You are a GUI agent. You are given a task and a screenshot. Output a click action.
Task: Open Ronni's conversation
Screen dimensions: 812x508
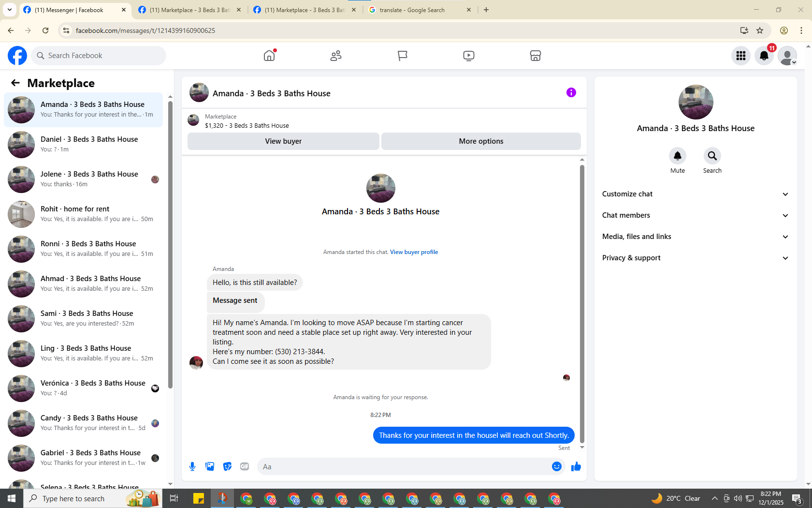pyautogui.click(x=84, y=249)
